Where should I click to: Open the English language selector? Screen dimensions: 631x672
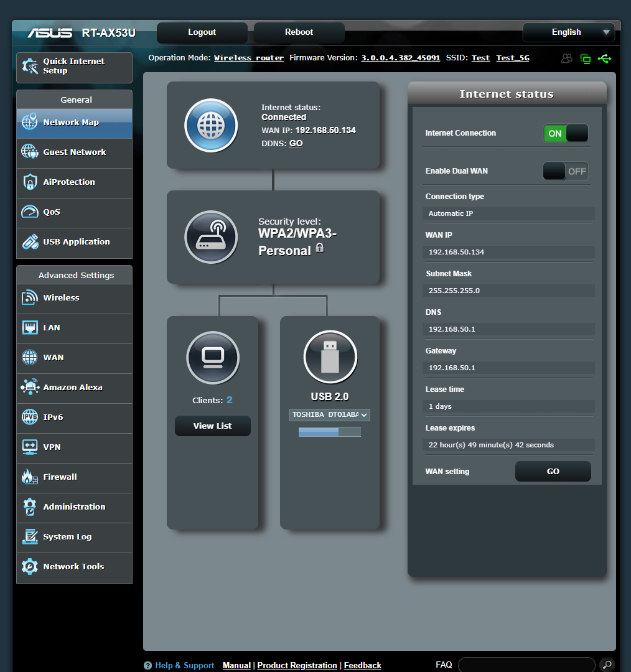[x=568, y=32]
